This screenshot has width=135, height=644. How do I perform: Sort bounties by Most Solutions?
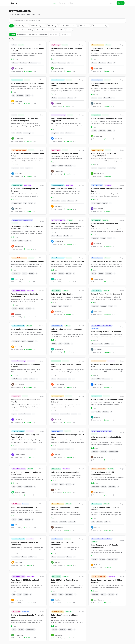coord(33,35)
